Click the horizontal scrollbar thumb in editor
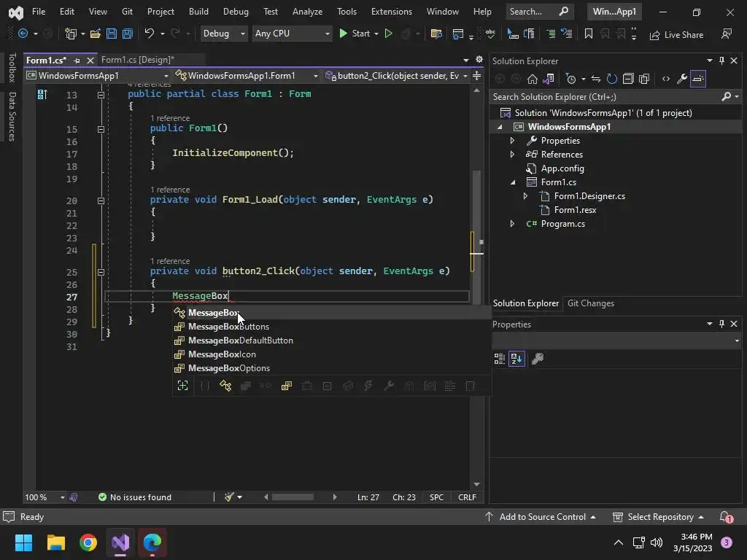 point(293,497)
